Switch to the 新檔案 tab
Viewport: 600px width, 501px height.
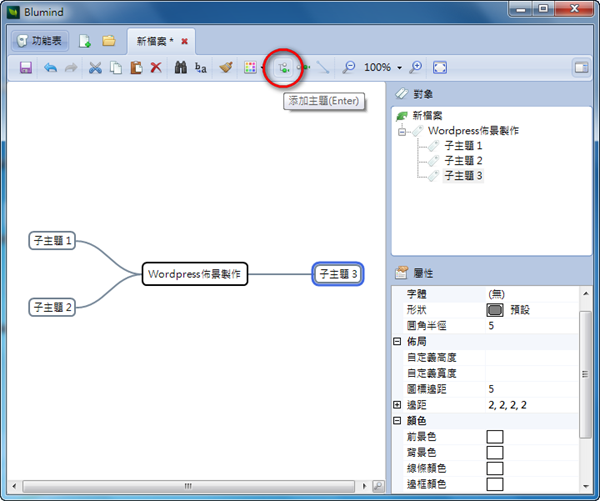click(155, 41)
